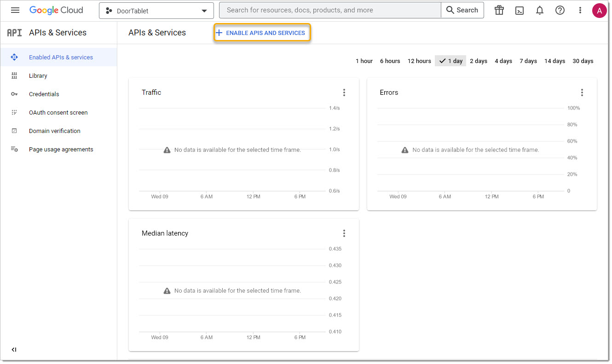This screenshot has height=364, width=612.
Task: Select the 1 day time range
Action: [450, 61]
